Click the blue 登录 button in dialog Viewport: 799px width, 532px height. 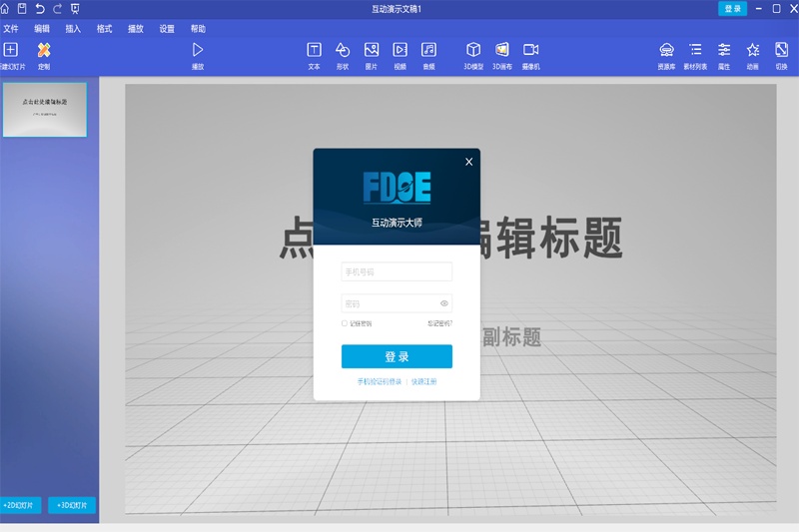[397, 356]
